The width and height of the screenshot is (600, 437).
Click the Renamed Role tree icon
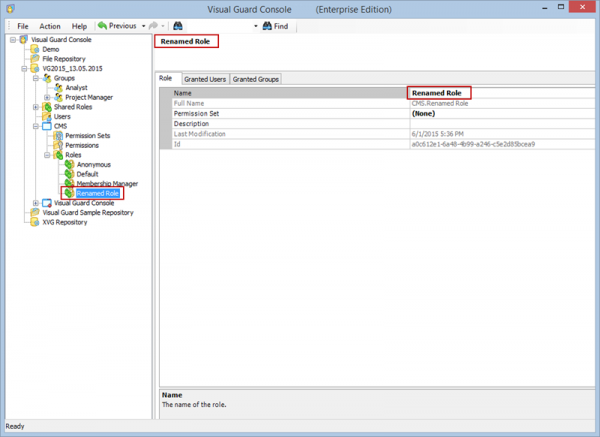point(69,193)
